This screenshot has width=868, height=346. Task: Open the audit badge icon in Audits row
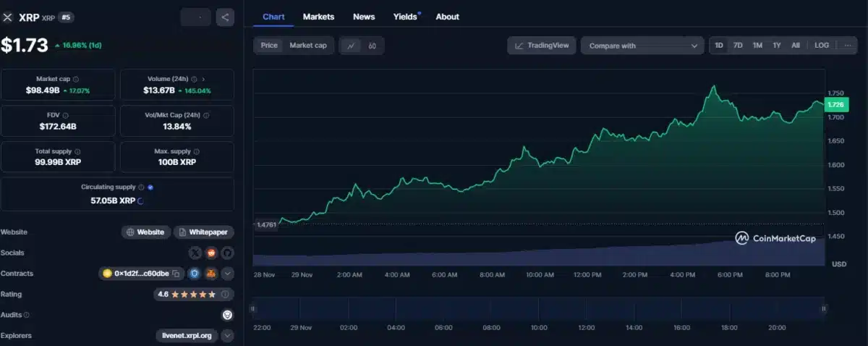point(227,315)
